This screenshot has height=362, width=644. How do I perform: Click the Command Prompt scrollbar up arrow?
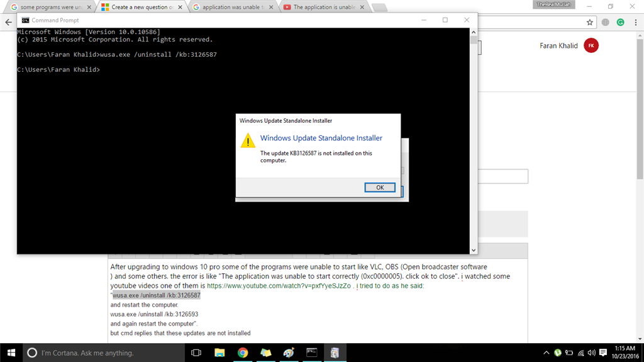click(474, 31)
